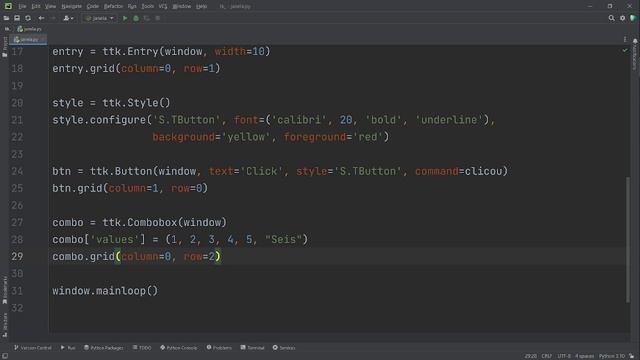Start debugging with the green bug icon

click(x=136, y=18)
